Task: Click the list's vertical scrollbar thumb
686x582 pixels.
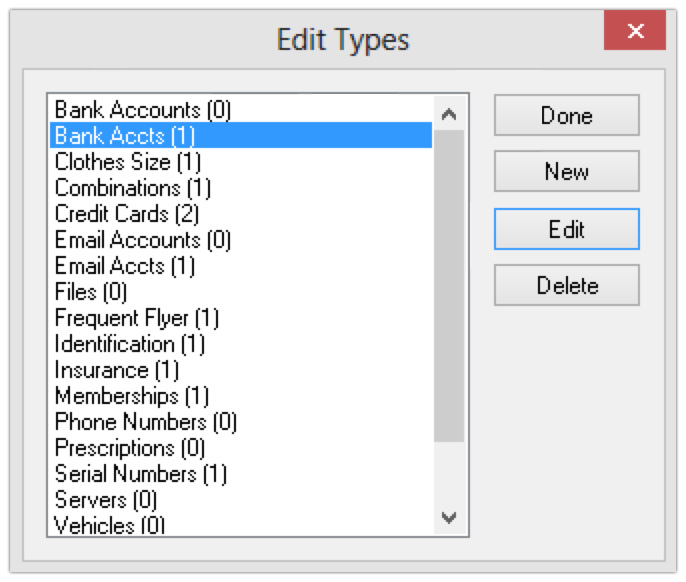Action: coord(449,286)
